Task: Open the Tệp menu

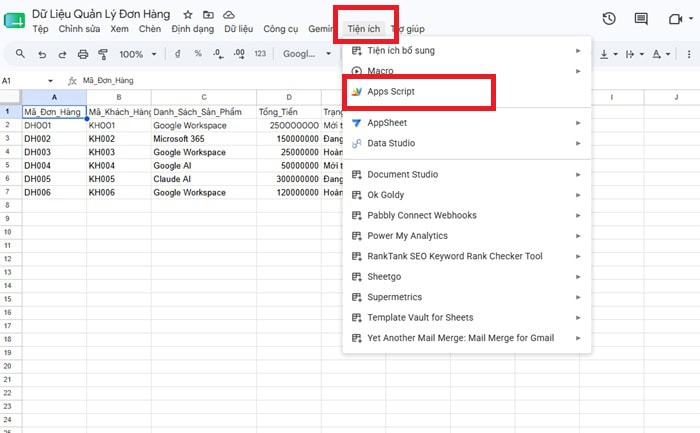Action: tap(40, 29)
